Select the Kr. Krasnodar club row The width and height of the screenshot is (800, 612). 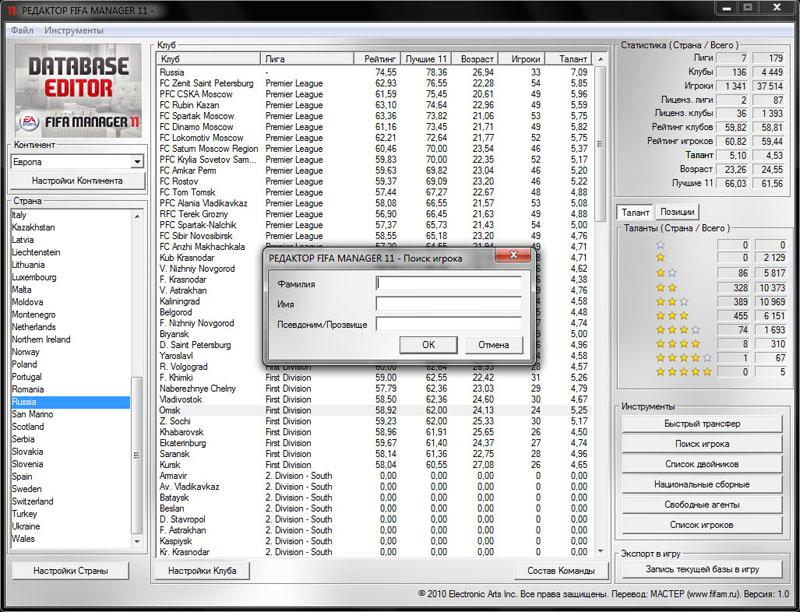[374, 552]
